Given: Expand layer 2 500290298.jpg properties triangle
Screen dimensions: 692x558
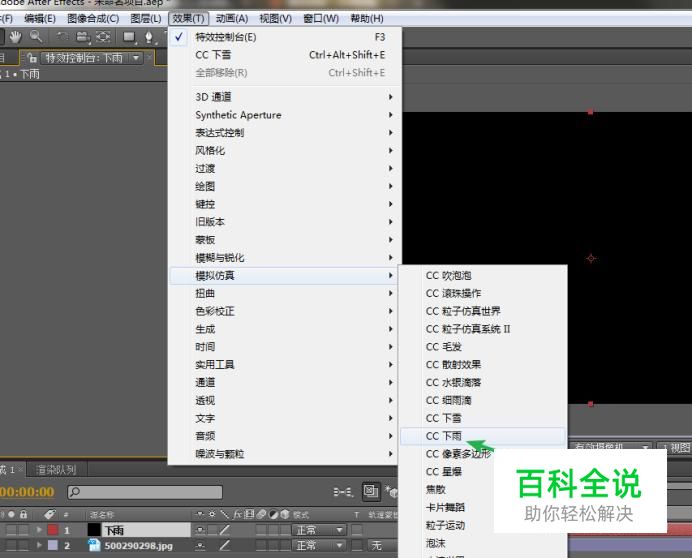Looking at the screenshot, I should pyautogui.click(x=39, y=546).
